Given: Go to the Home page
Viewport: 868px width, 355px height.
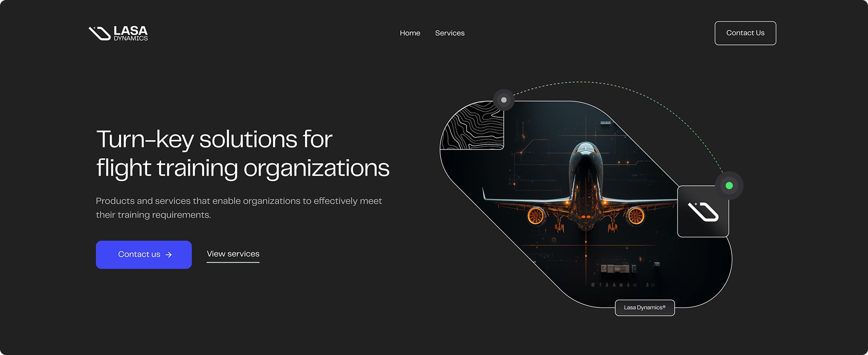Looking at the screenshot, I should (x=410, y=33).
